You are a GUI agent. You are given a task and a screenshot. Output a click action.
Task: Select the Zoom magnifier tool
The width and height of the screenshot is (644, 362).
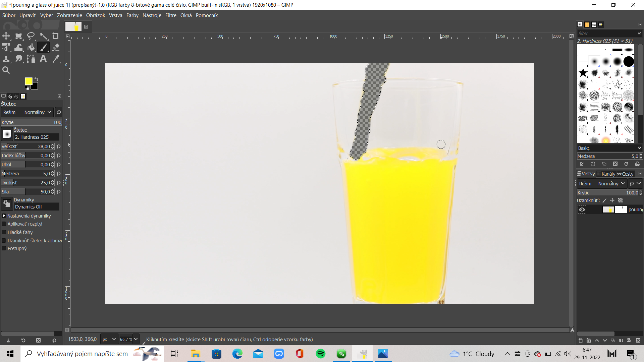(x=6, y=70)
